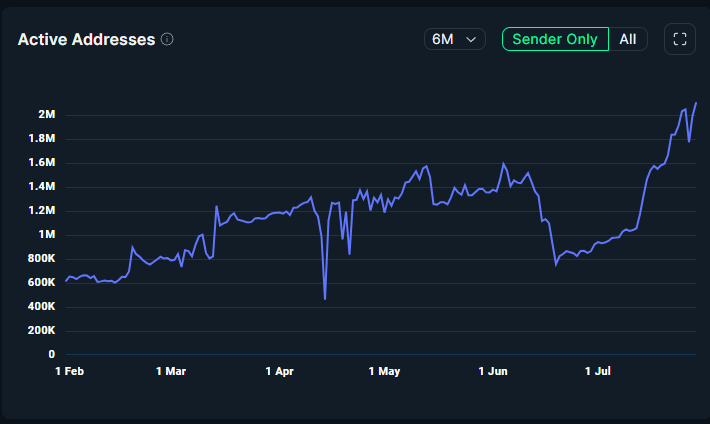
Task: Click the 600K y-axis label
Action: (x=42, y=282)
